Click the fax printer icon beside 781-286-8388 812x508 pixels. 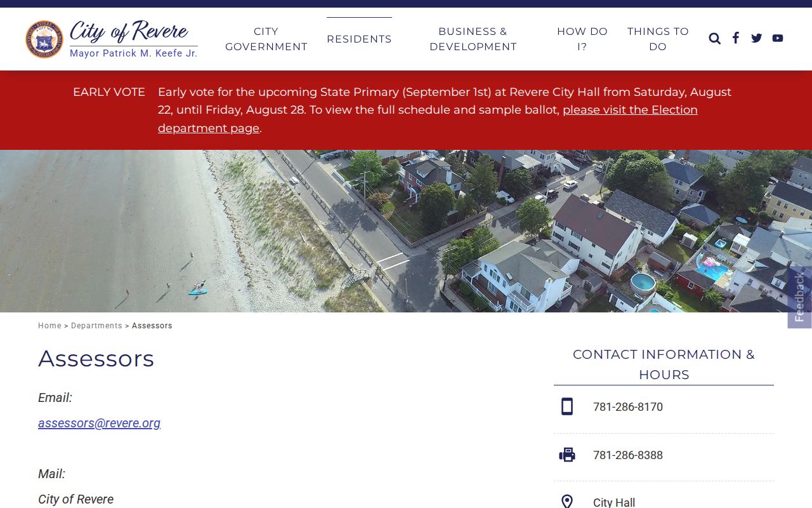567,455
